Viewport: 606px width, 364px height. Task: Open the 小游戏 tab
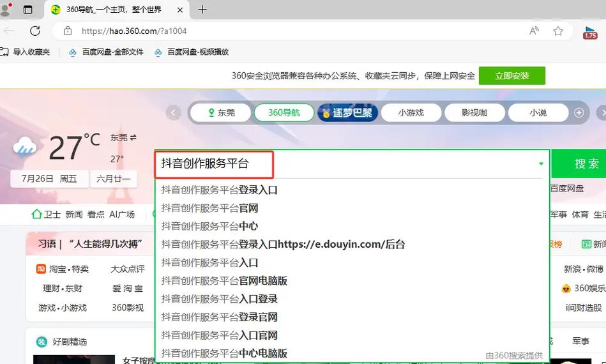point(411,113)
